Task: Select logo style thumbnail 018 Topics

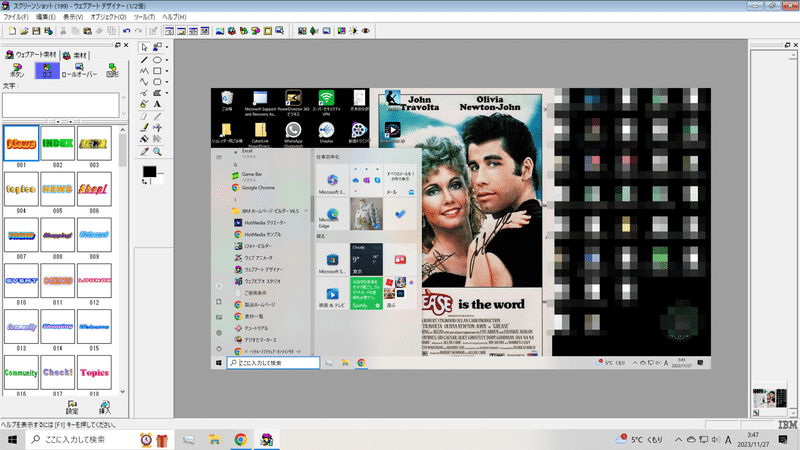Action: [x=94, y=372]
